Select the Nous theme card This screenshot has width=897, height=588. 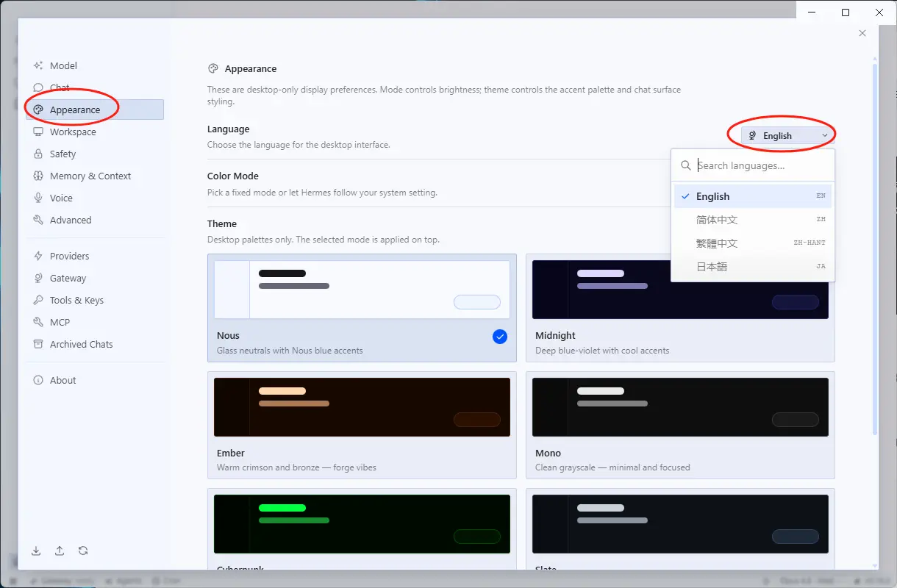362,308
